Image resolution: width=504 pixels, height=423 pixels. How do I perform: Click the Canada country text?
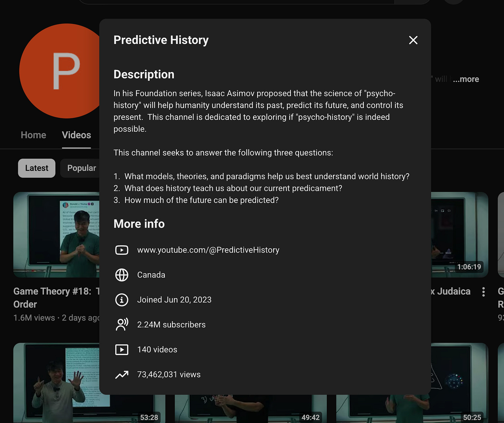(151, 275)
